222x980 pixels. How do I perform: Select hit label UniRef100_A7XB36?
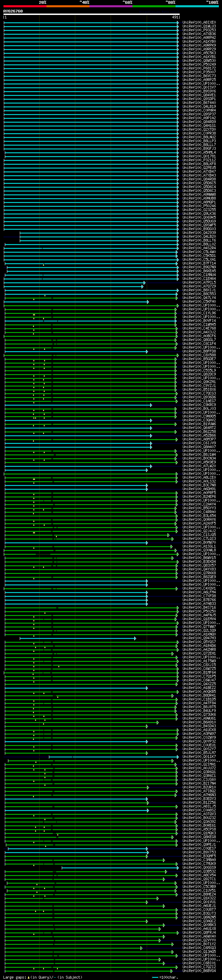click(x=199, y=34)
